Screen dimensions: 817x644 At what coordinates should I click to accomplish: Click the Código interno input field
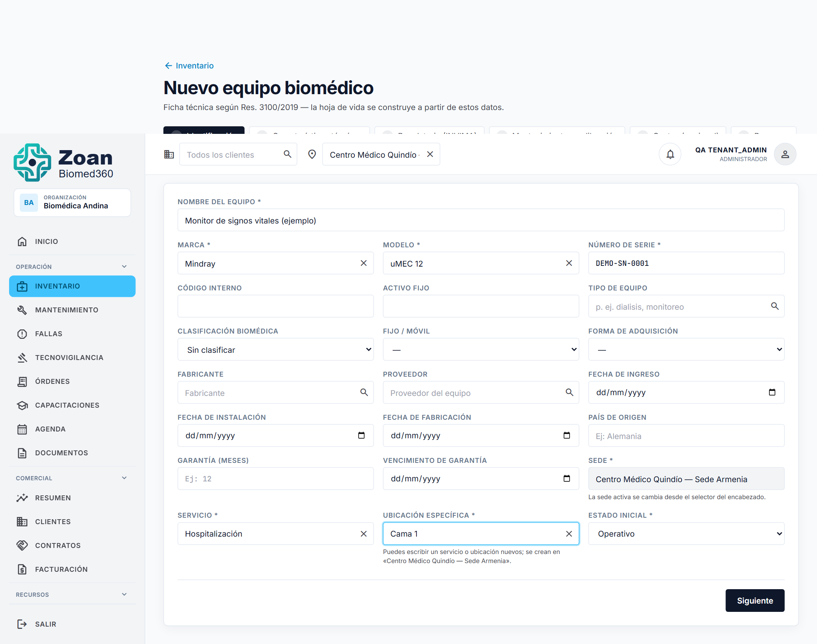[x=276, y=306]
